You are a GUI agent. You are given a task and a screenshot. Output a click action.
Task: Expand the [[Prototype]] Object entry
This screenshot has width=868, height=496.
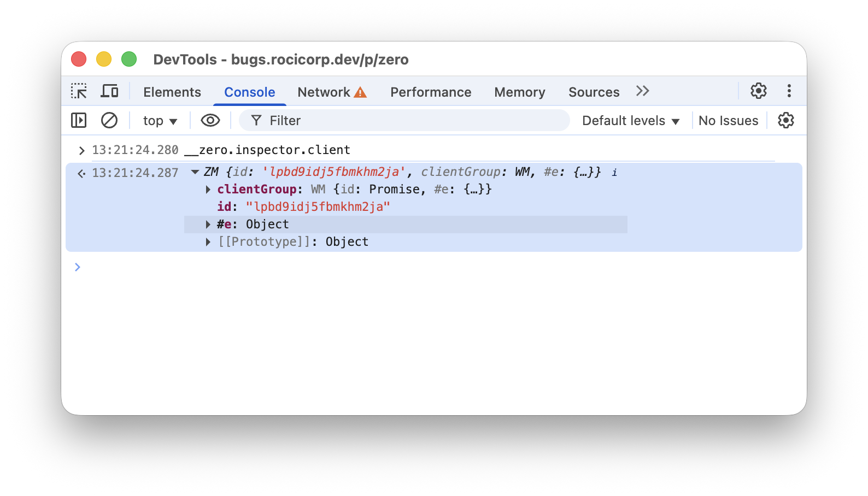pyautogui.click(x=208, y=242)
